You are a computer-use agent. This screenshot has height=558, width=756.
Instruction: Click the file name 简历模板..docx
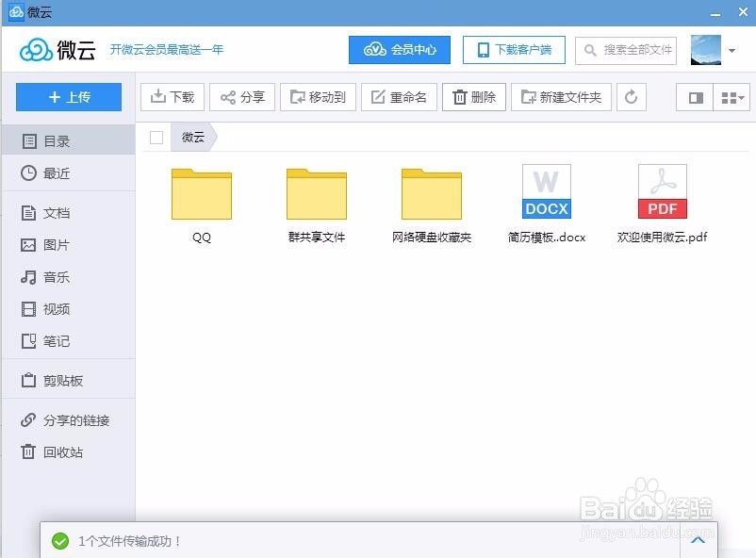pyautogui.click(x=547, y=238)
